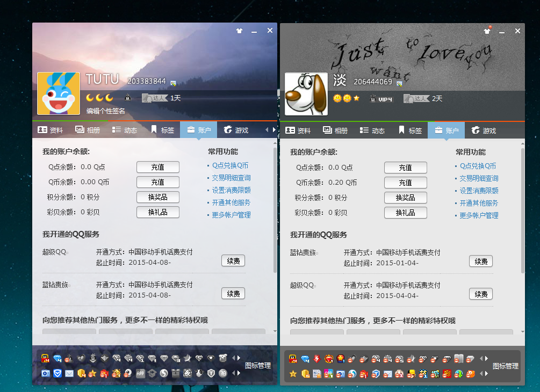Click the grey T shield icon in TUTU icon bar
This screenshot has height=392, width=540.
click(x=211, y=373)
